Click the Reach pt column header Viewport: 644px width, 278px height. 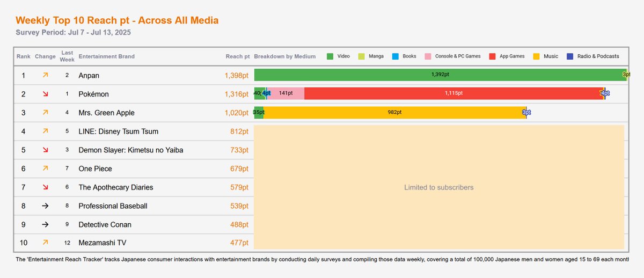(238, 56)
